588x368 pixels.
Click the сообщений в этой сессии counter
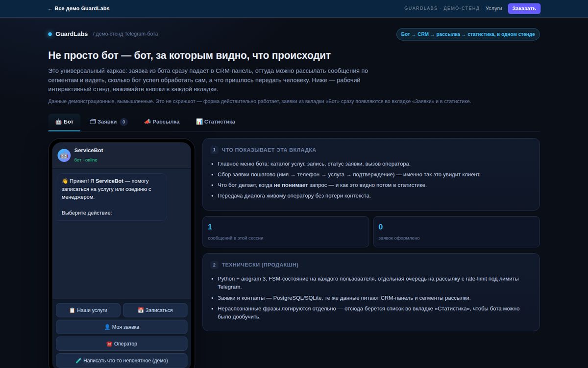(x=286, y=232)
